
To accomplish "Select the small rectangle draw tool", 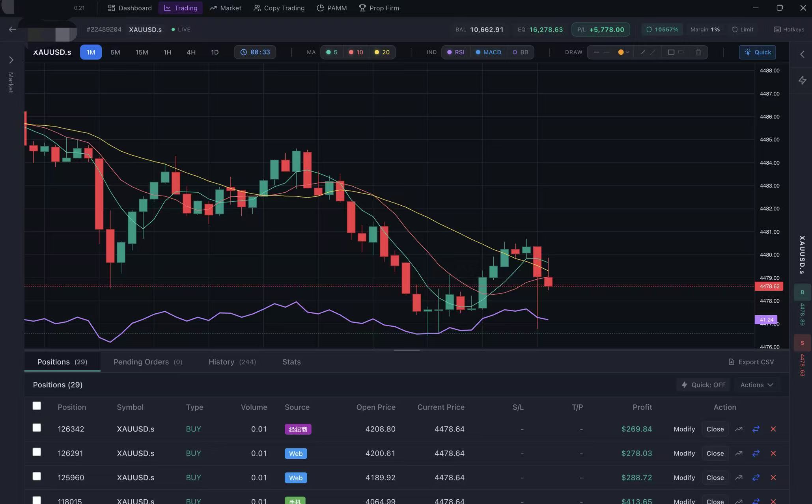I will 681,52.
